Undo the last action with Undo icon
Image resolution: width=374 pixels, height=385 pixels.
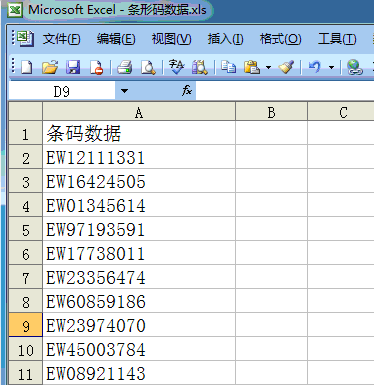pos(315,67)
